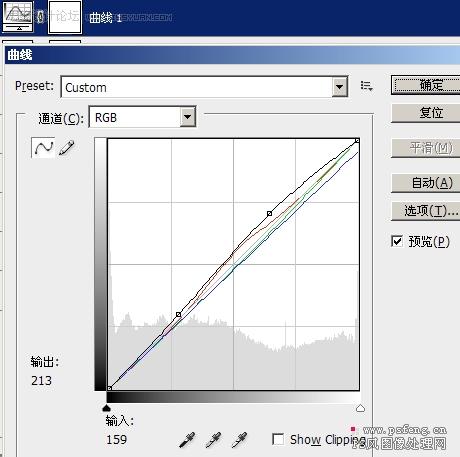Click the layer link chain icon
The height and width of the screenshot is (457, 460).
(x=40, y=17)
